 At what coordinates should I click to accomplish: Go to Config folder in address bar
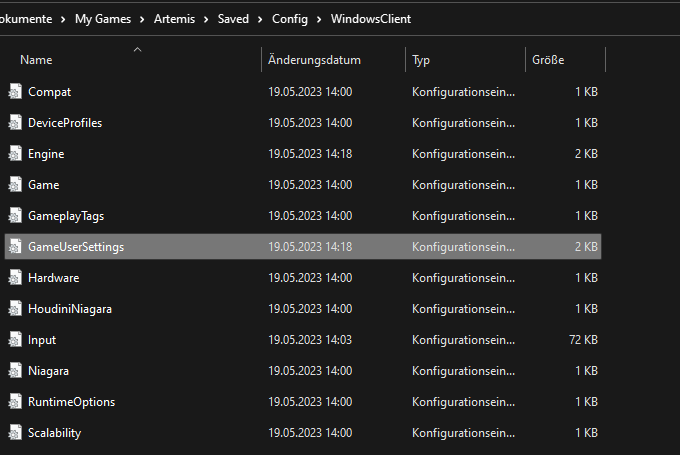coord(290,19)
